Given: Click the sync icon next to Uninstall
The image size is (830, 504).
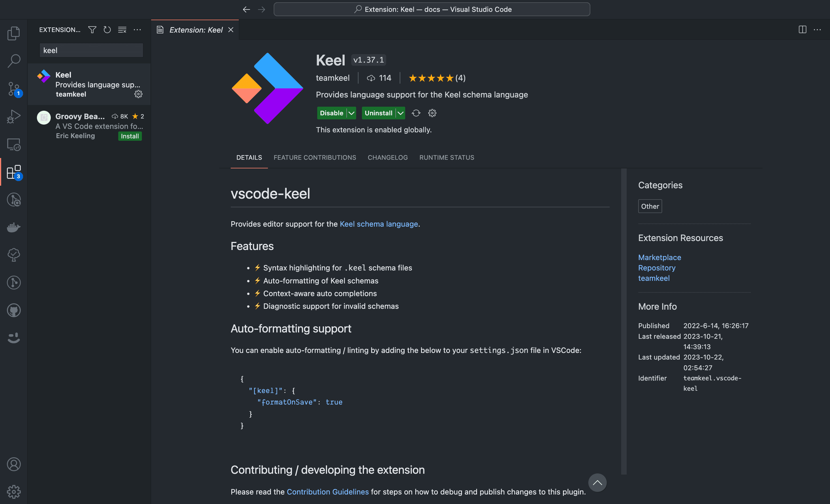Looking at the screenshot, I should (x=416, y=113).
